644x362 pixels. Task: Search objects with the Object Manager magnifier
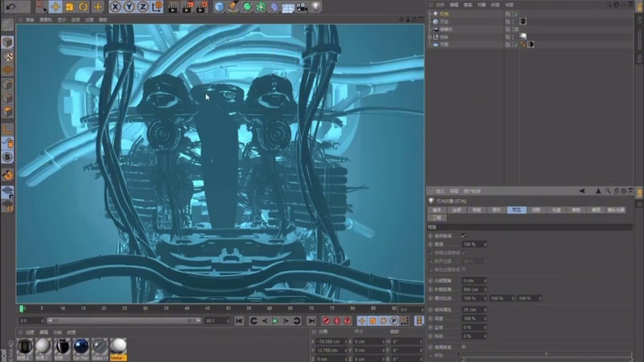609,5
